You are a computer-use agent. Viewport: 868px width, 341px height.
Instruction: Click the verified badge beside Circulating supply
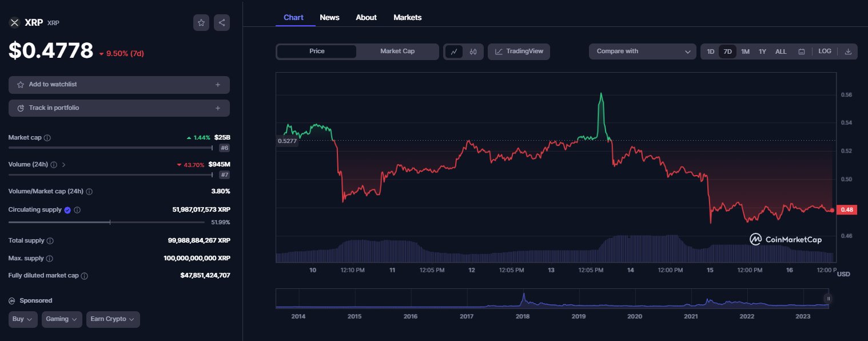point(67,210)
